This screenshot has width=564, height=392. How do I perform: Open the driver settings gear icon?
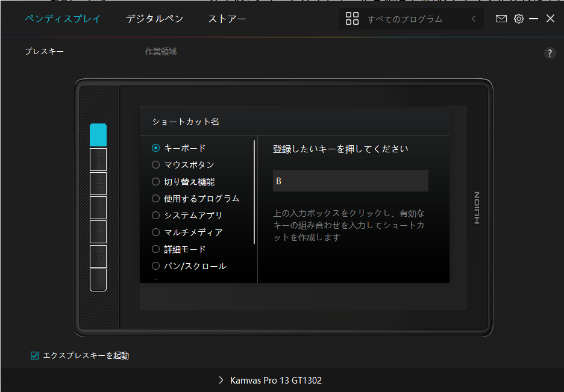519,19
